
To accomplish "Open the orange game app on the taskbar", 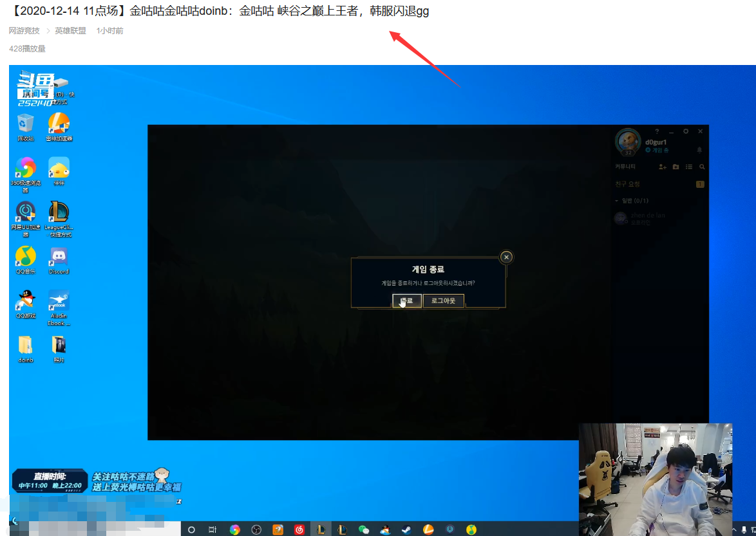I will pos(278,530).
